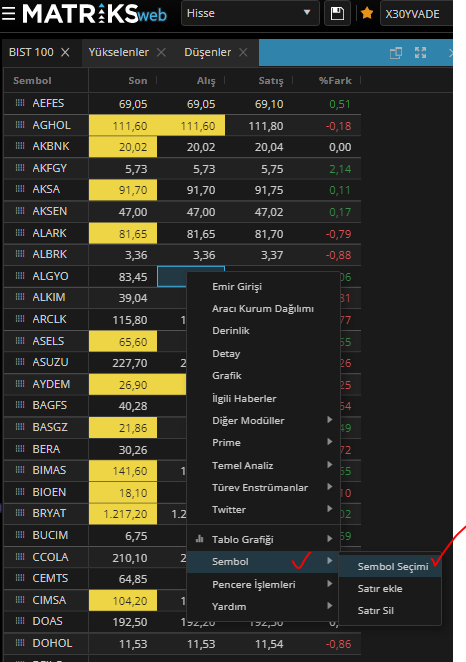Click the orange favorites star icon
Viewport: 466px width, 662px height.
pyautogui.click(x=367, y=14)
